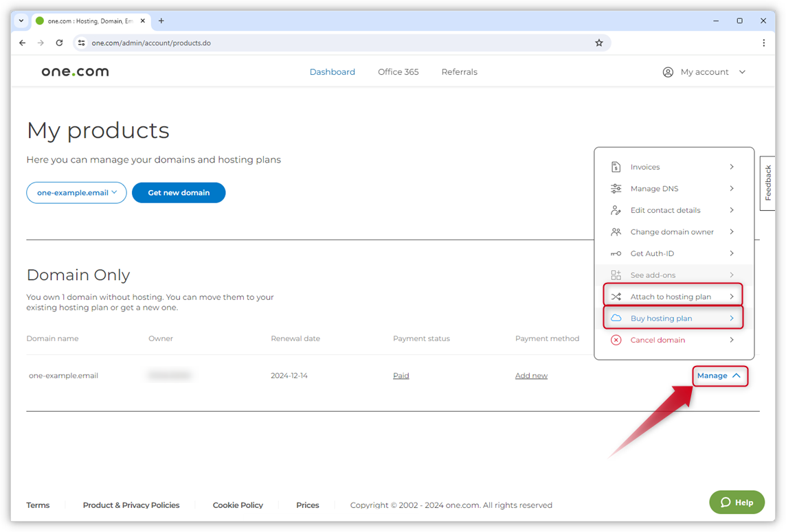Click the Manage DNS sliders icon
This screenshot has width=786, height=532.
click(x=616, y=189)
